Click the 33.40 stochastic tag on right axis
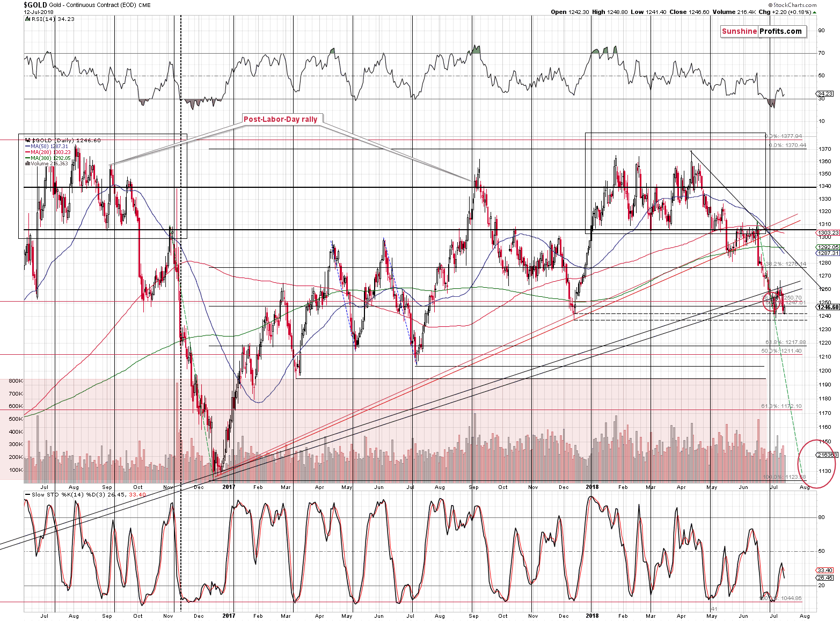Viewport: 840px width, 621px height. point(825,570)
